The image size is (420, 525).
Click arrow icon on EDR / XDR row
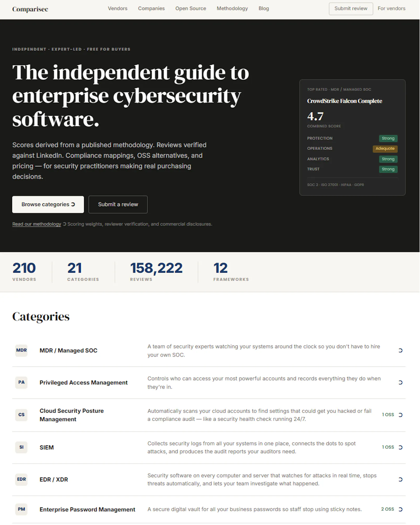point(401,480)
